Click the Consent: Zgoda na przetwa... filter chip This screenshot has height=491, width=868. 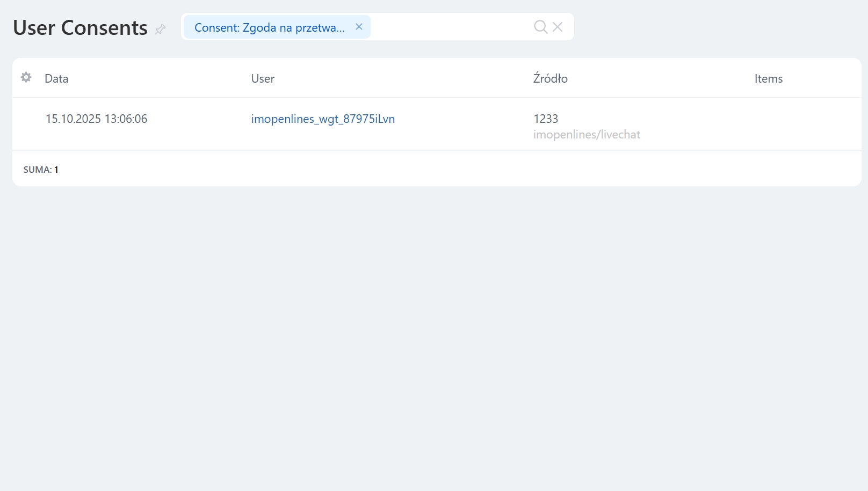pos(269,27)
